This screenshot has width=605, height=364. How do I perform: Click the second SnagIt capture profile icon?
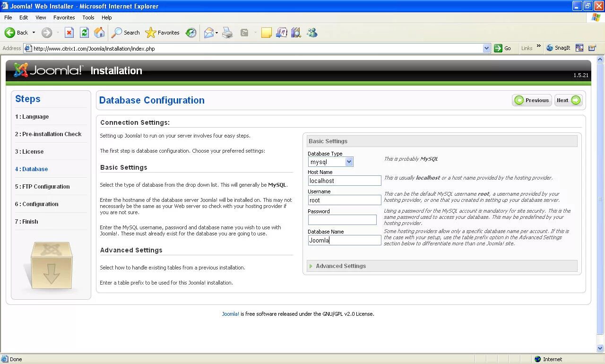(592, 48)
